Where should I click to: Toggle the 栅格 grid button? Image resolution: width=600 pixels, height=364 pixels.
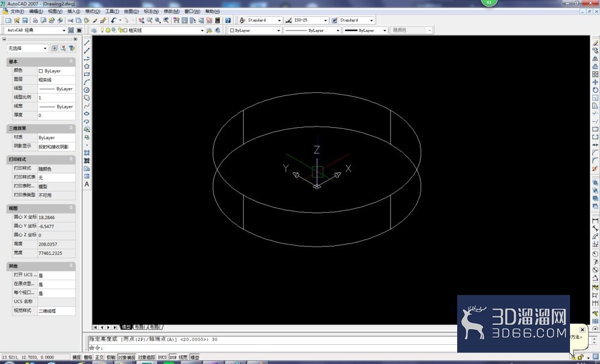pos(88,357)
